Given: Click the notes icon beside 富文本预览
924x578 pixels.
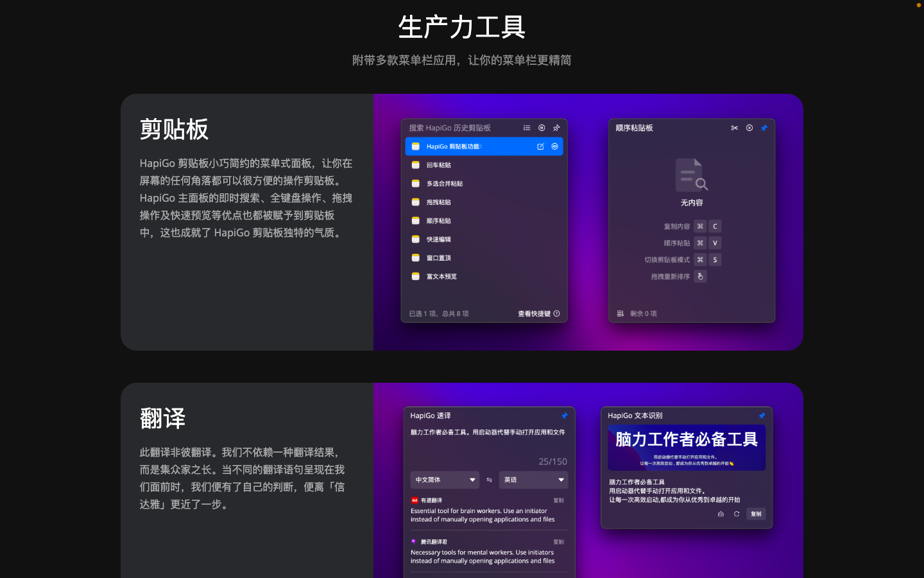Looking at the screenshot, I should click(x=416, y=277).
